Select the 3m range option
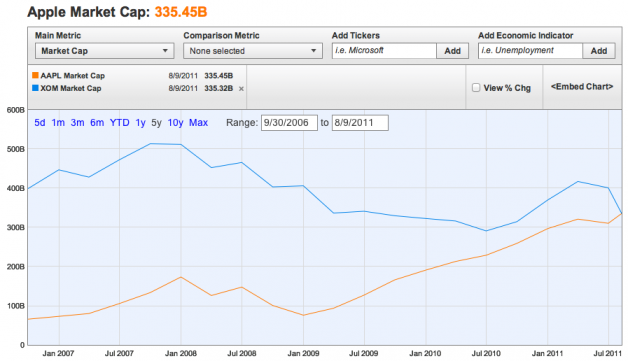The height and width of the screenshot is (361, 628). [x=77, y=123]
